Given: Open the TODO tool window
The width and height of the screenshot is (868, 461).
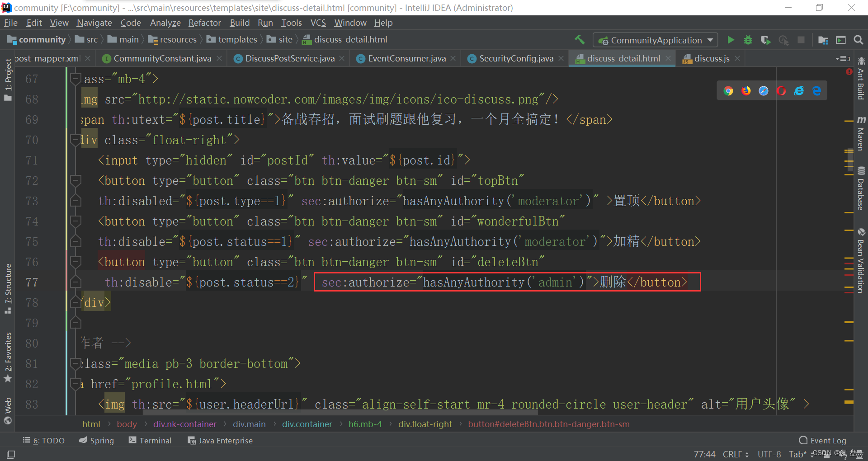Looking at the screenshot, I should [44, 440].
